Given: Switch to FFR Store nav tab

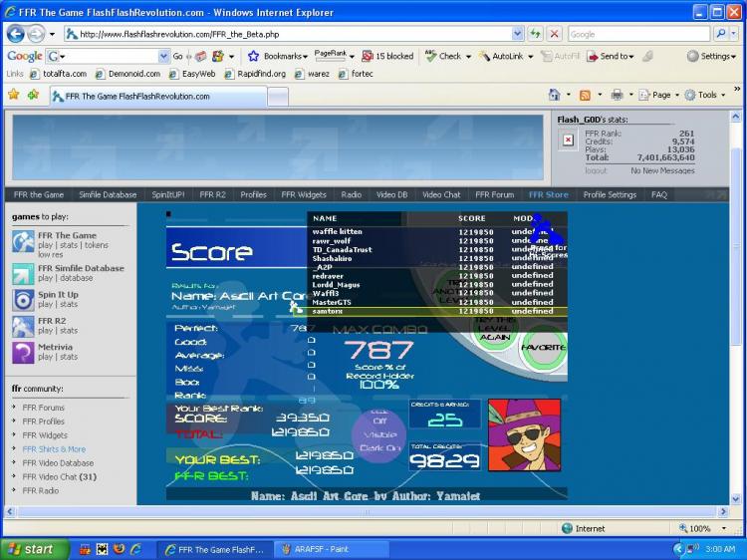Looking at the screenshot, I should point(548,195).
